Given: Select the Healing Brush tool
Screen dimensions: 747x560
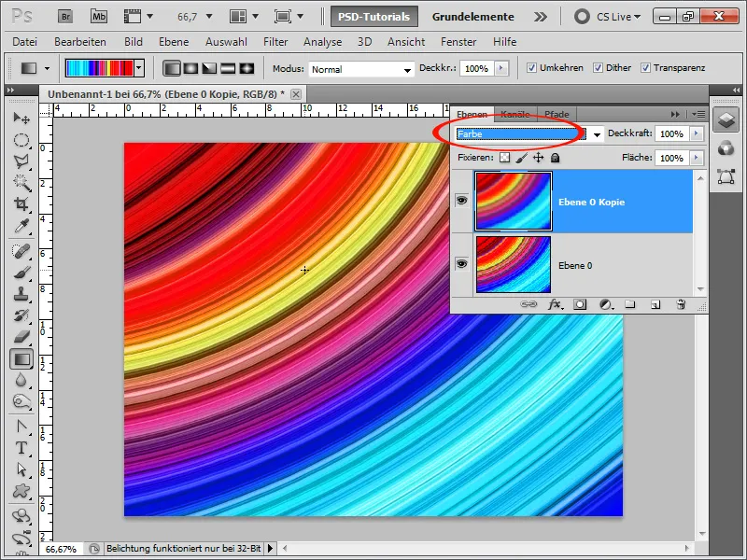Looking at the screenshot, I should pyautogui.click(x=21, y=251).
